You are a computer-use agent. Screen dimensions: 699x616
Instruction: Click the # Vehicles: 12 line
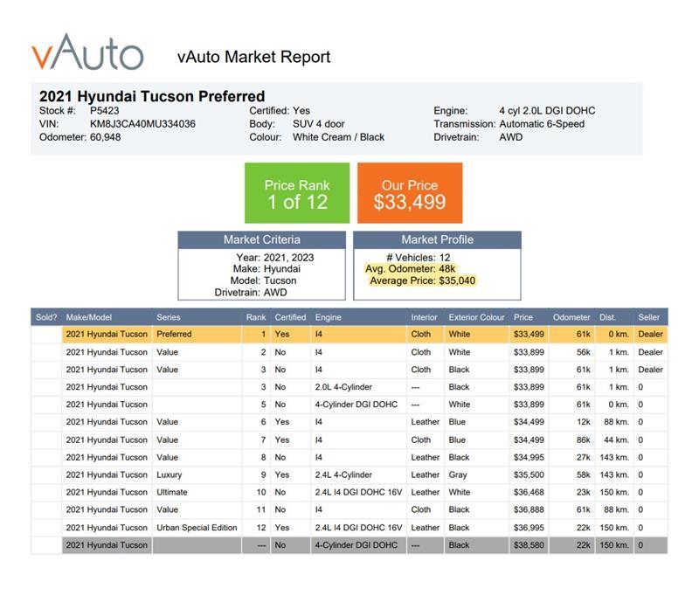(x=419, y=258)
